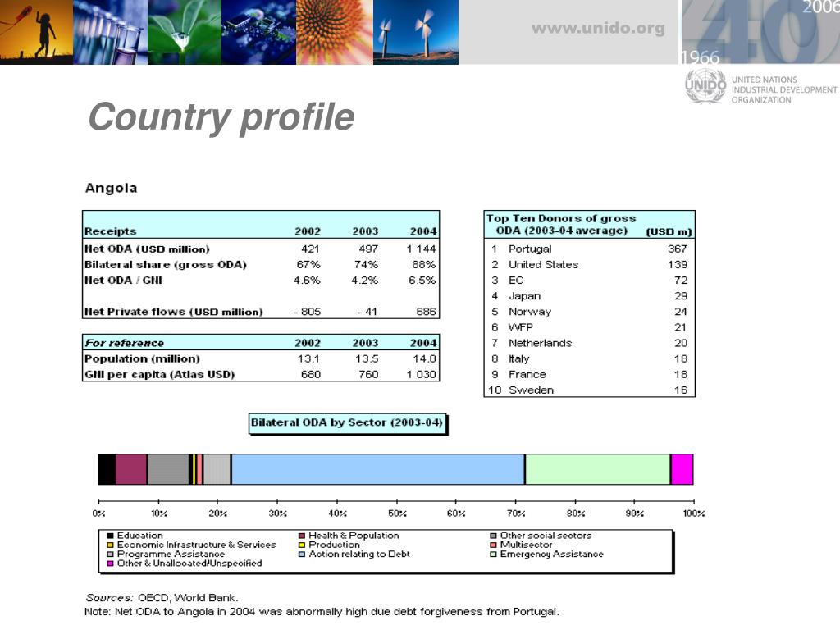Click the 'Portugal' donor row

click(589, 249)
